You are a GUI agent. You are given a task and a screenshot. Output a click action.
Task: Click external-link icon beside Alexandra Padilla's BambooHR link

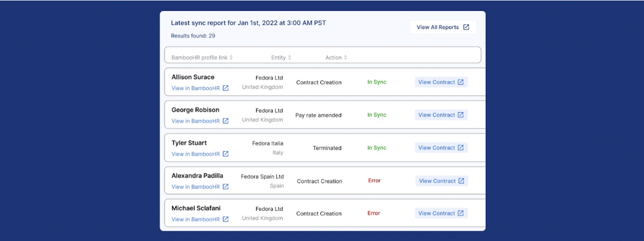[226, 186]
